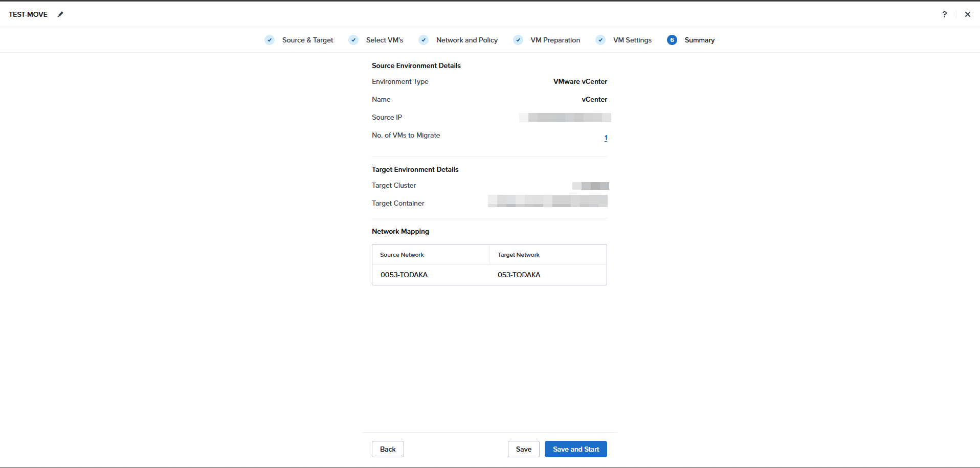Click the No. of VMs to Migrate label

[406, 135]
